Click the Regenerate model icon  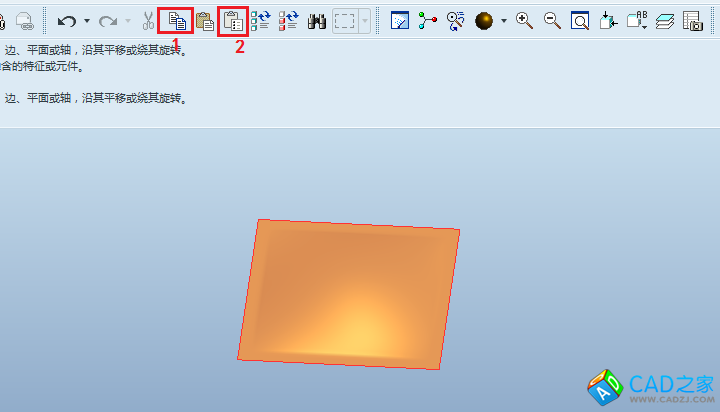261,20
